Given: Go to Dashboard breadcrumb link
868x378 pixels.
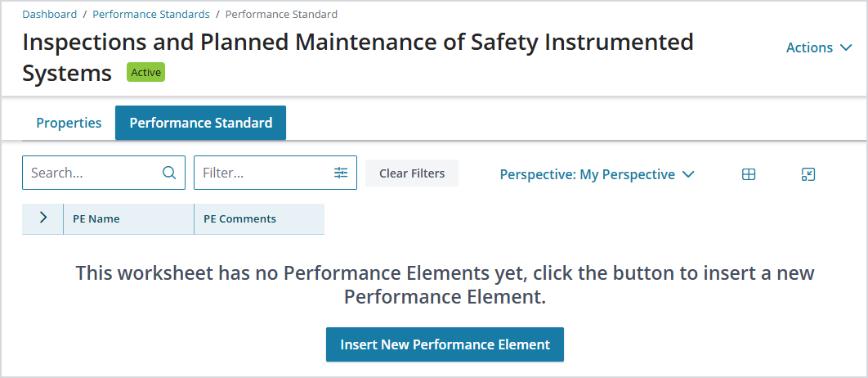Looking at the screenshot, I should 50,15.
